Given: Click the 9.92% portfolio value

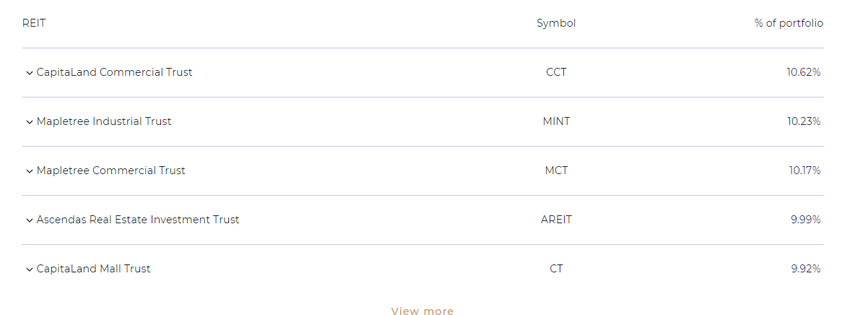Looking at the screenshot, I should 806,269.
